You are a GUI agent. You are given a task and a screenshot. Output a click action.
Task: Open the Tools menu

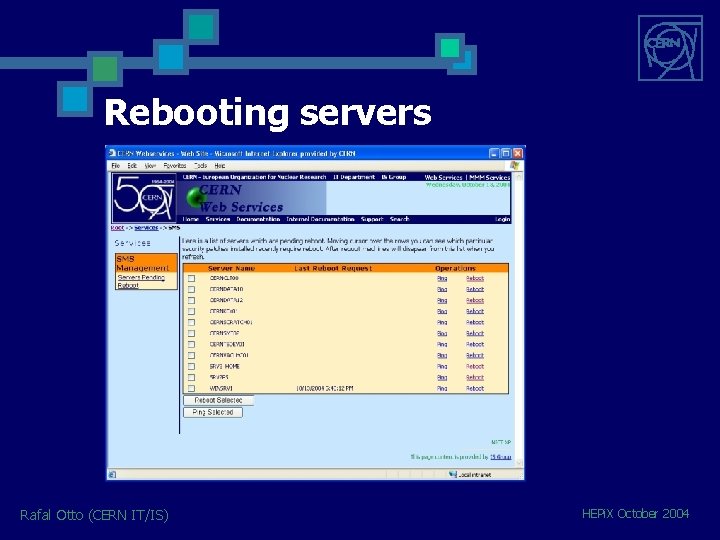pyautogui.click(x=201, y=166)
